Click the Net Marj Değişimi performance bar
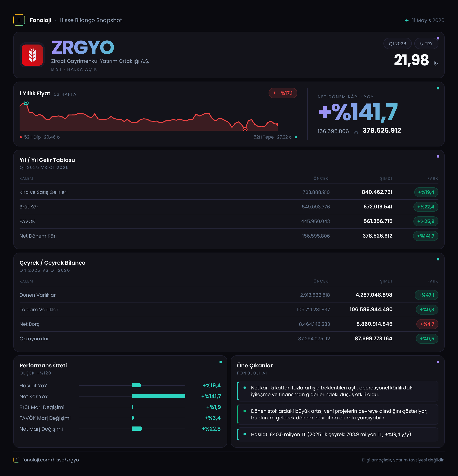Viewport: 458px width, 476px height. pos(137,429)
